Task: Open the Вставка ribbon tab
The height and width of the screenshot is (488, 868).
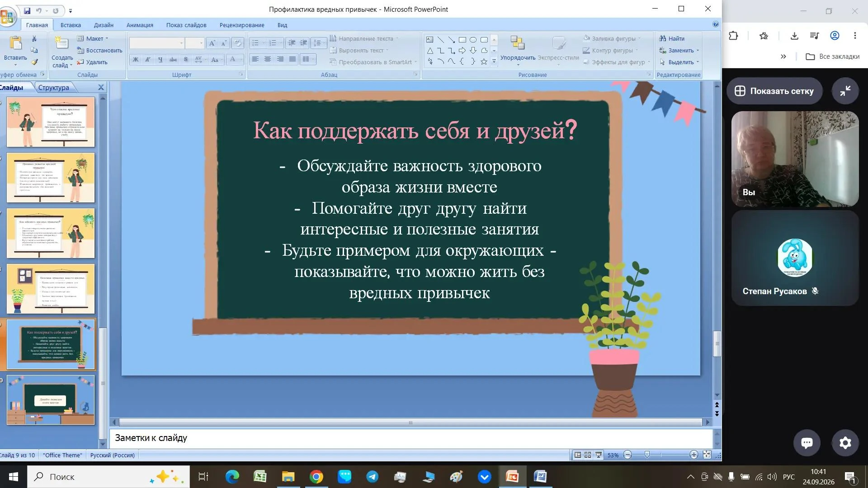Action: [x=71, y=25]
